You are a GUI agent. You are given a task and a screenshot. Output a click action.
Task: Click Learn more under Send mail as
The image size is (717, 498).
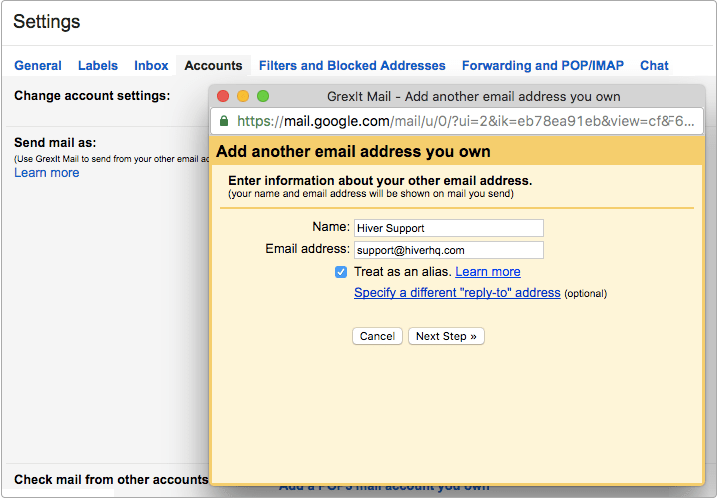[x=47, y=172]
